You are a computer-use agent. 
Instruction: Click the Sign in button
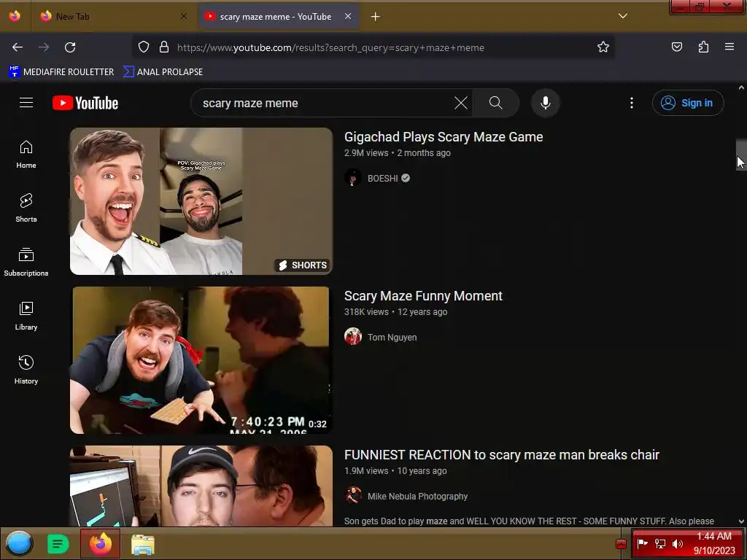688,103
